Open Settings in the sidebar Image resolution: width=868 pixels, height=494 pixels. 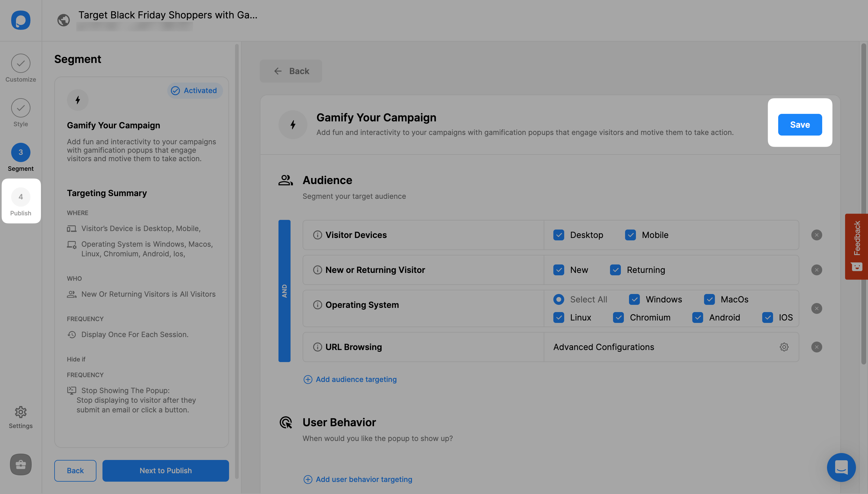pyautogui.click(x=21, y=418)
